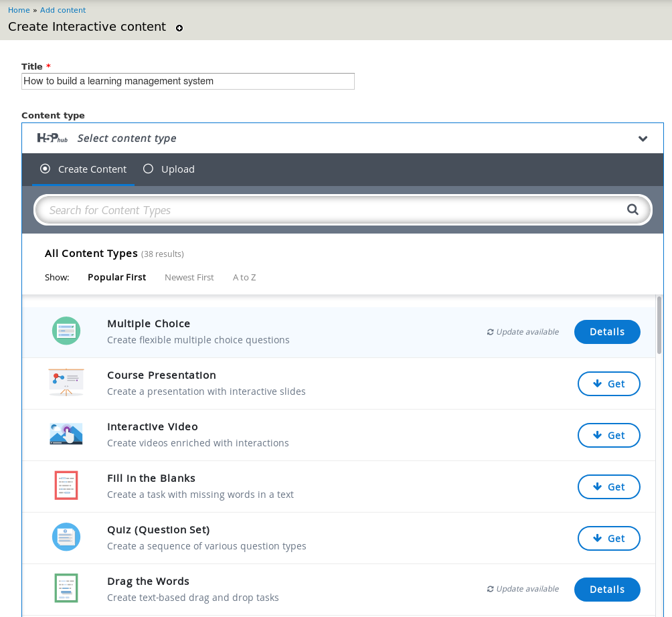Collapse the Select content type panel
The height and width of the screenshot is (617, 672).
[643, 138]
